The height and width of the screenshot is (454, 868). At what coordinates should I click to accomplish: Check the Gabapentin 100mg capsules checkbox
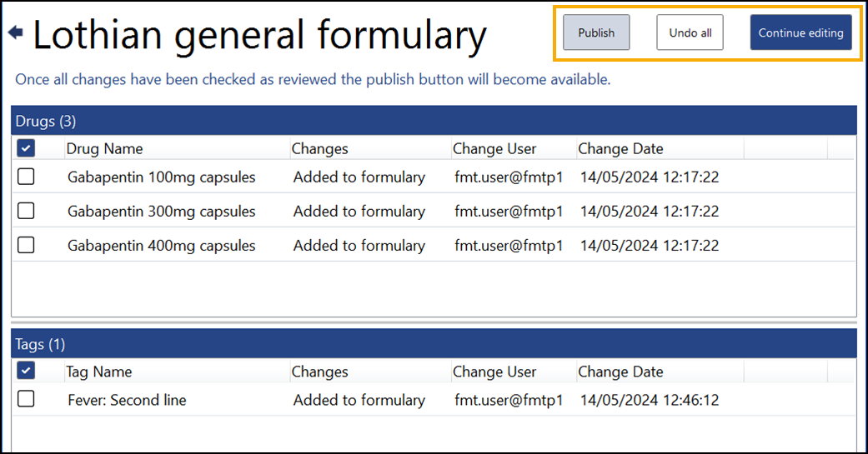(26, 177)
